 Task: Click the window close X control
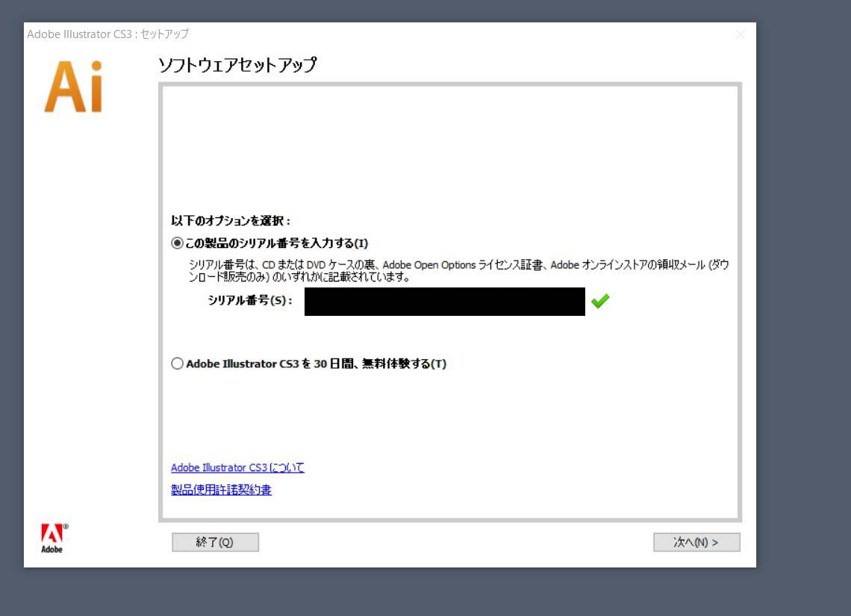[740, 34]
